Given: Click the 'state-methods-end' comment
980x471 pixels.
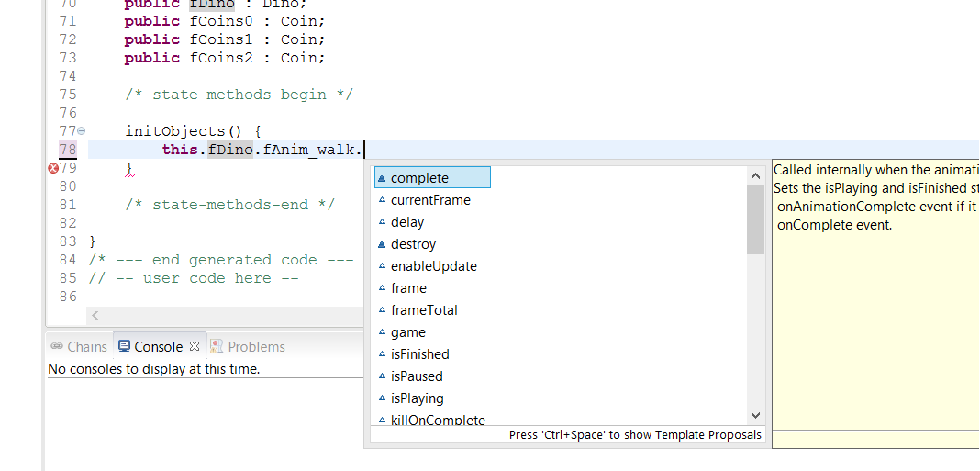Looking at the screenshot, I should 229,205.
